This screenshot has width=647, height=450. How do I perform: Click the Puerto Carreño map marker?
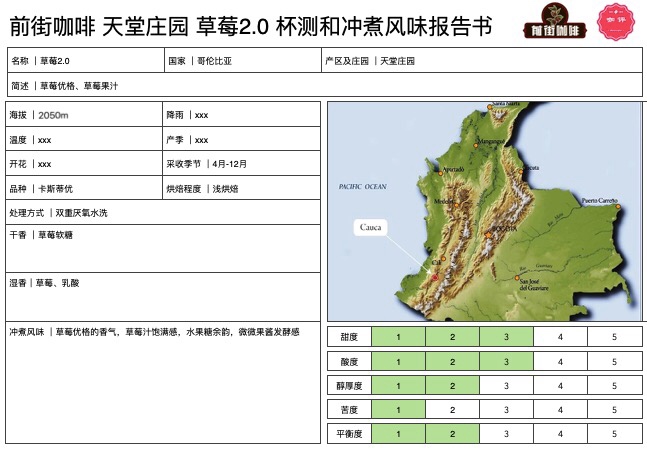click(x=616, y=205)
